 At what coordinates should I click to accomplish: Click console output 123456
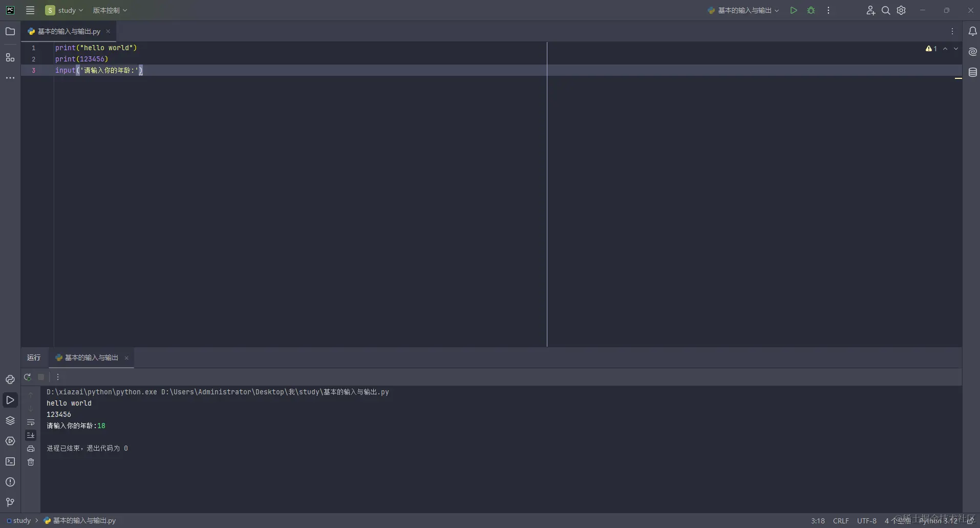coord(59,414)
